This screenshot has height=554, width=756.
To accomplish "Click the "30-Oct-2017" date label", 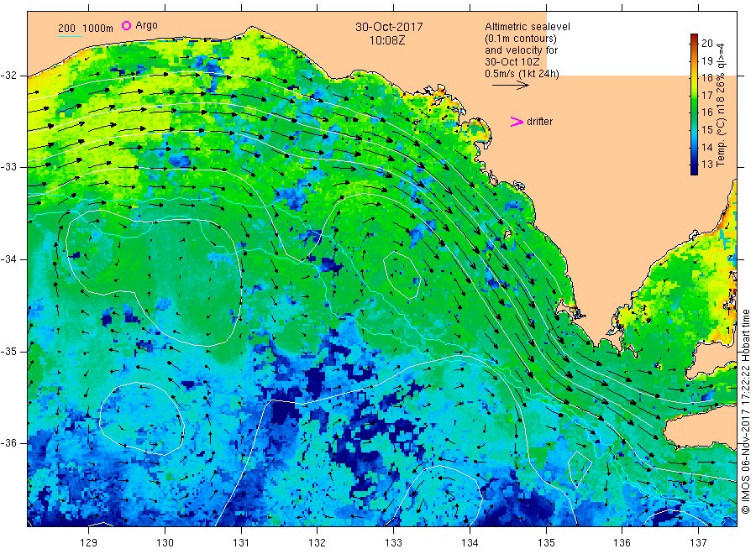I will (x=389, y=27).
